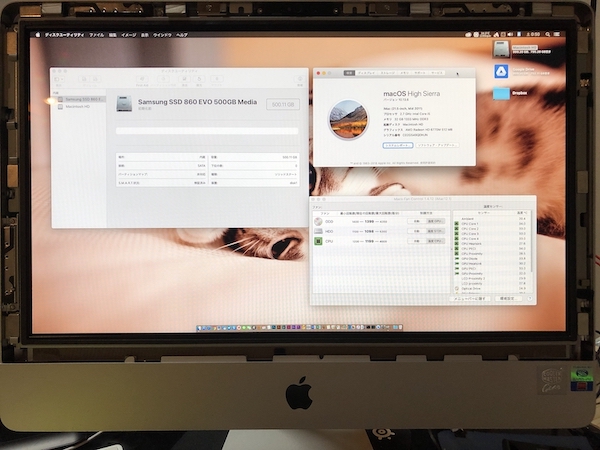Click the High Sierra mountain image
Screen dimensions: 600x450
[348, 120]
